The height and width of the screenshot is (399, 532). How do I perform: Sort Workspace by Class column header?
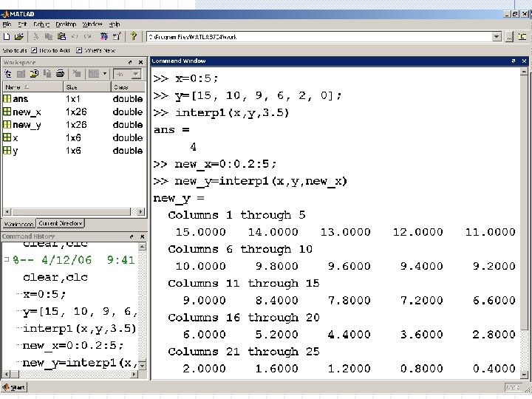point(129,87)
